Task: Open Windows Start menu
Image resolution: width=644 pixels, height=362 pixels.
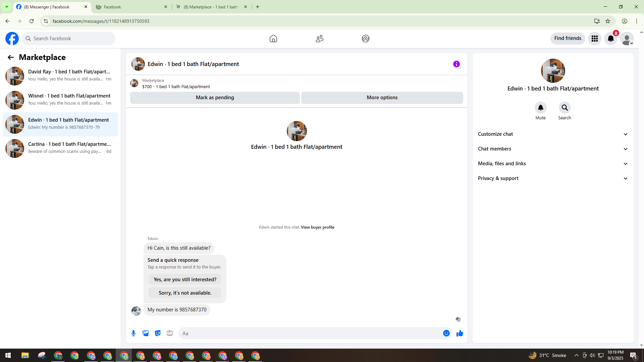Action: pyautogui.click(x=8, y=355)
